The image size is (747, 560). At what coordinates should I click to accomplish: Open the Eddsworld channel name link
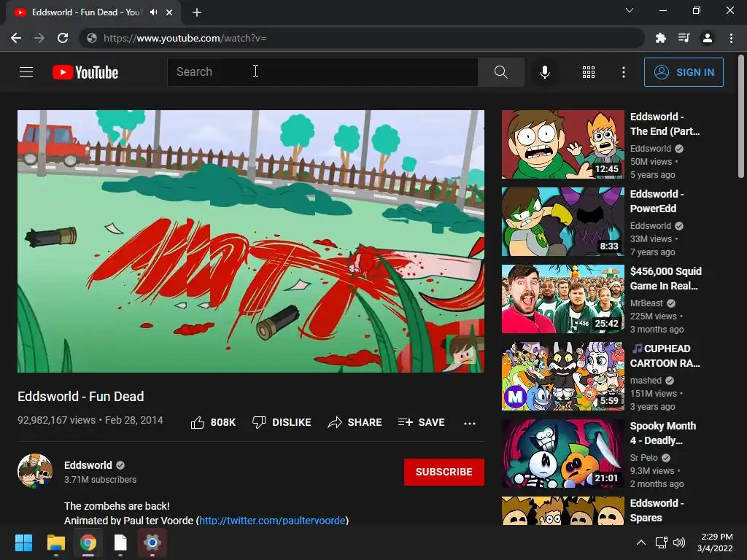point(88,465)
